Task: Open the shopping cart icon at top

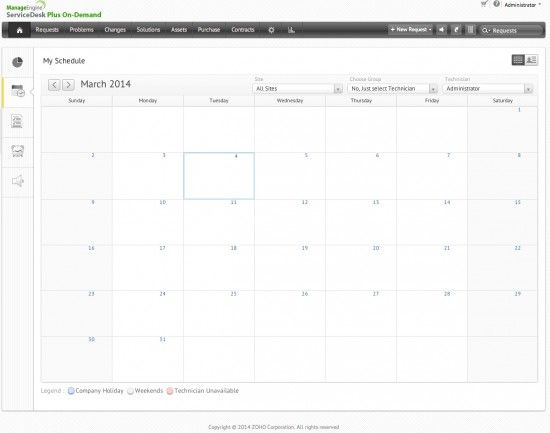Action: click(484, 4)
